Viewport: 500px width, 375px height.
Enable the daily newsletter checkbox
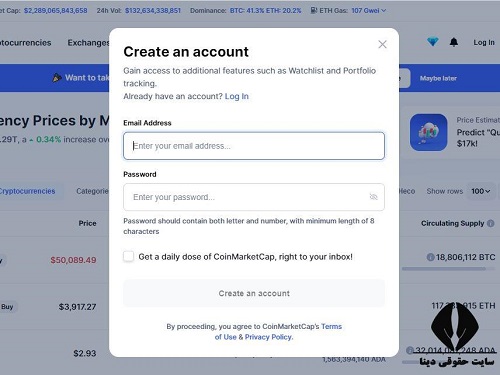128,256
